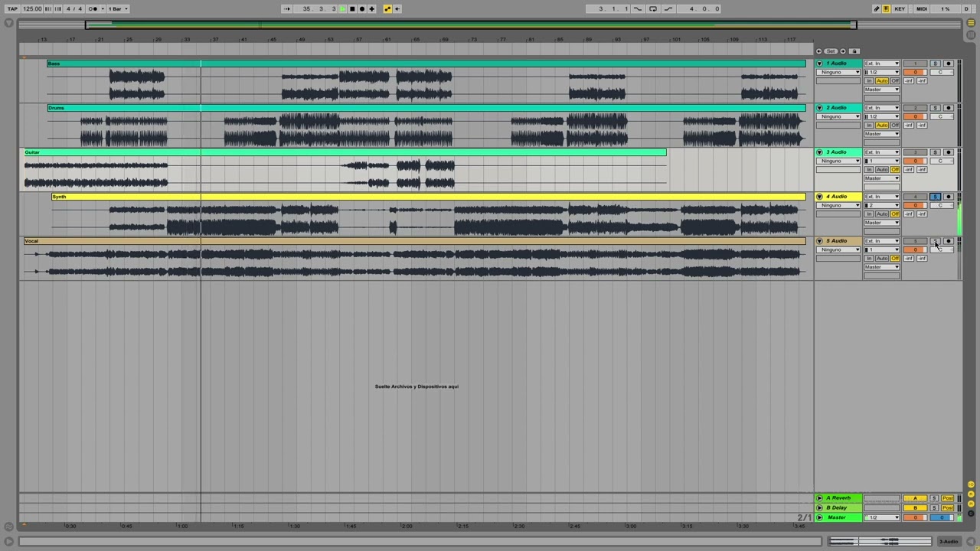This screenshot has width=980, height=551.
Task: Select the Synth clip header
Action: (429, 197)
